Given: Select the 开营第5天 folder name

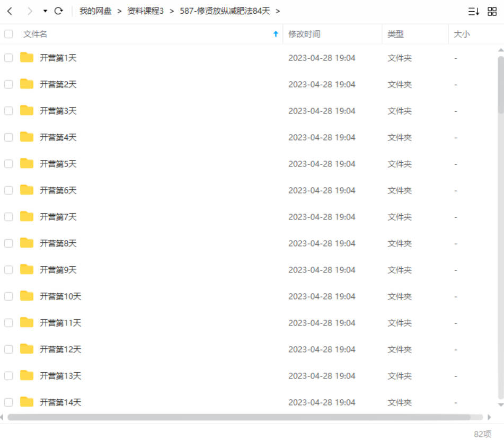Looking at the screenshot, I should pyautogui.click(x=58, y=164).
